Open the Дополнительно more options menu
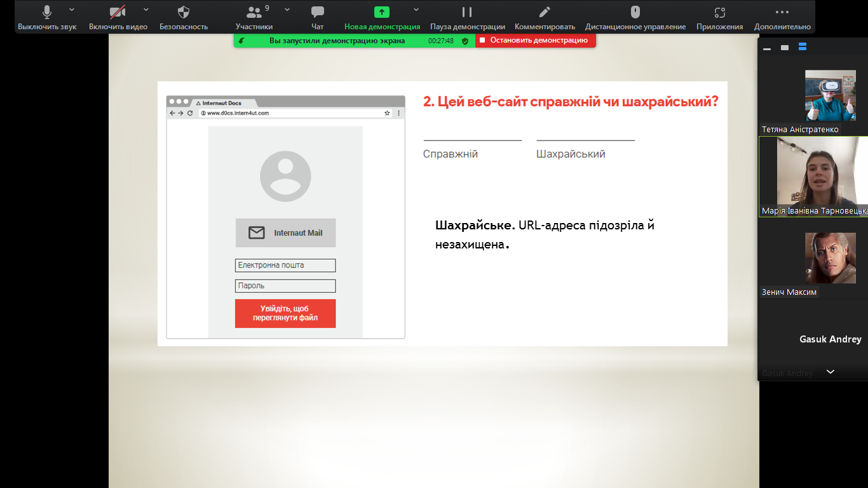Viewport: 868px width, 488px height. coord(782,17)
